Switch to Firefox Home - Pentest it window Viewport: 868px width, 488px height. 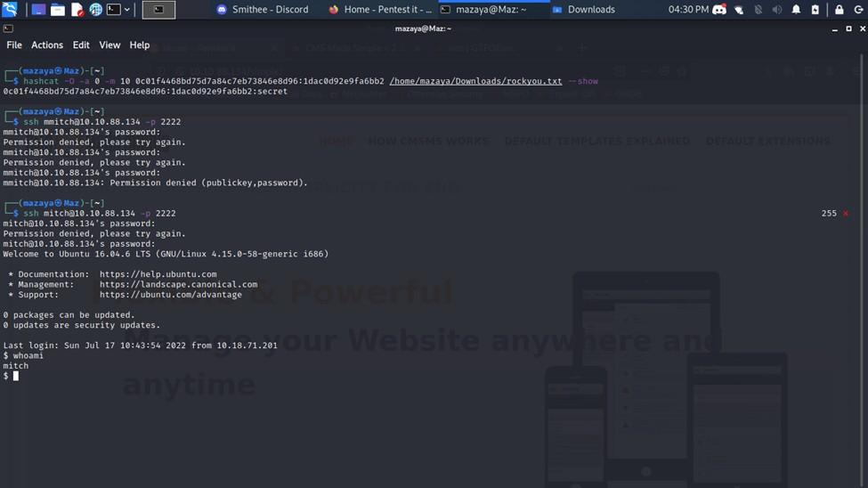pos(380,10)
